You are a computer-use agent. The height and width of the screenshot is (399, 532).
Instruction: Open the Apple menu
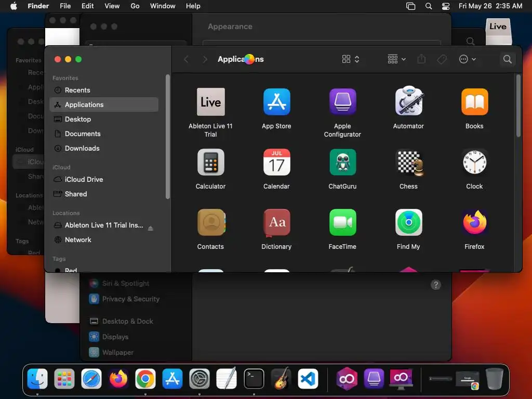tap(14, 6)
